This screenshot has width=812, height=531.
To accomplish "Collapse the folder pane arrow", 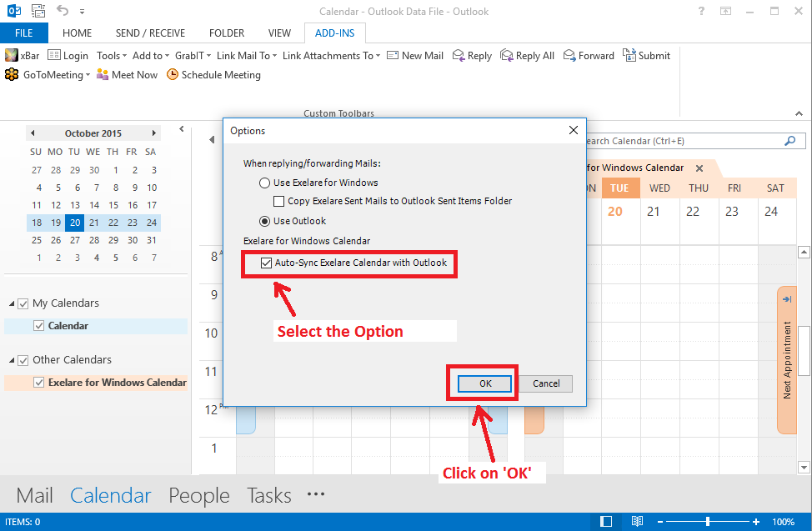I will pos(181,129).
